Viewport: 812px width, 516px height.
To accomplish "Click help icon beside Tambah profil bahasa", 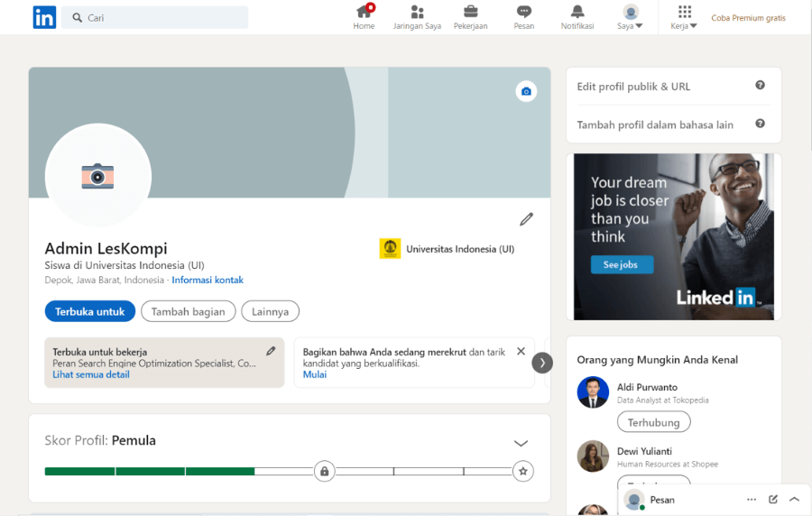I will 760,124.
